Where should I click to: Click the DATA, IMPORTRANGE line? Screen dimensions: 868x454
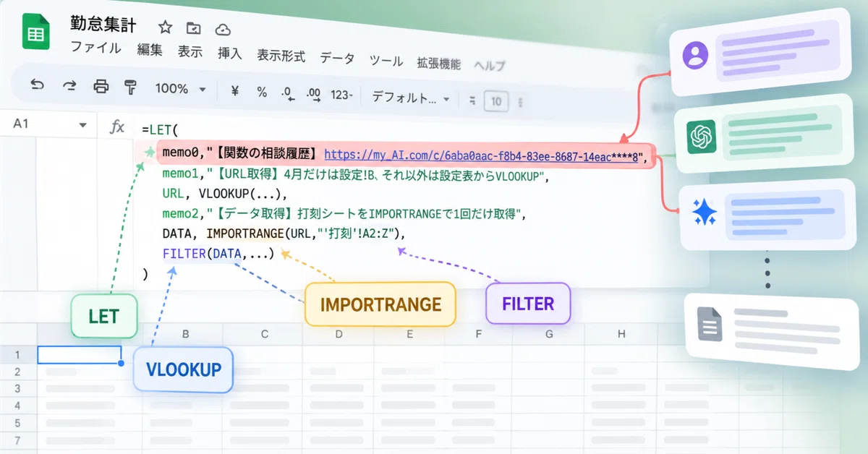point(285,234)
